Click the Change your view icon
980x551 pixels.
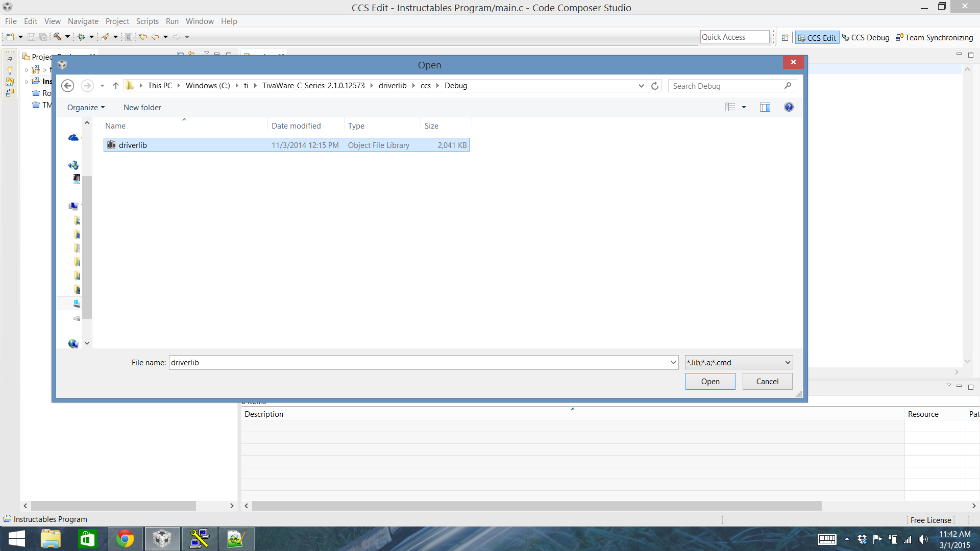pos(730,107)
